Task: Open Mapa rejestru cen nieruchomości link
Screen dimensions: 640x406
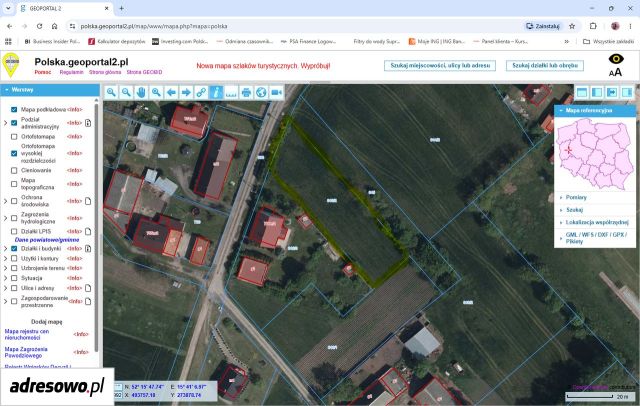Action: click(27, 335)
